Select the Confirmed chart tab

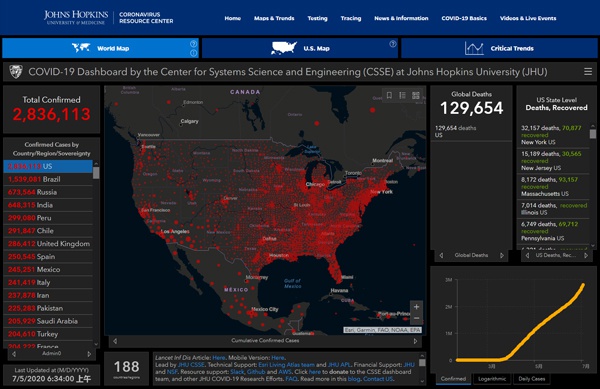click(x=453, y=379)
